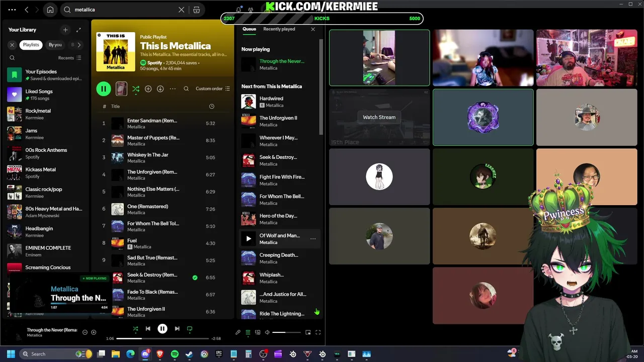
Task: Add playlist to library with plus circle
Action: pyautogui.click(x=148, y=88)
